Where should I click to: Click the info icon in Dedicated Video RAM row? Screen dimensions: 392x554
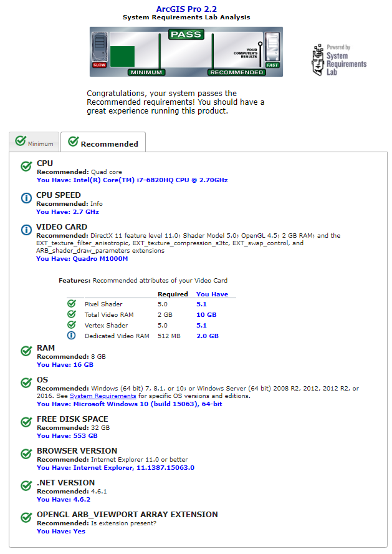pyautogui.click(x=72, y=335)
